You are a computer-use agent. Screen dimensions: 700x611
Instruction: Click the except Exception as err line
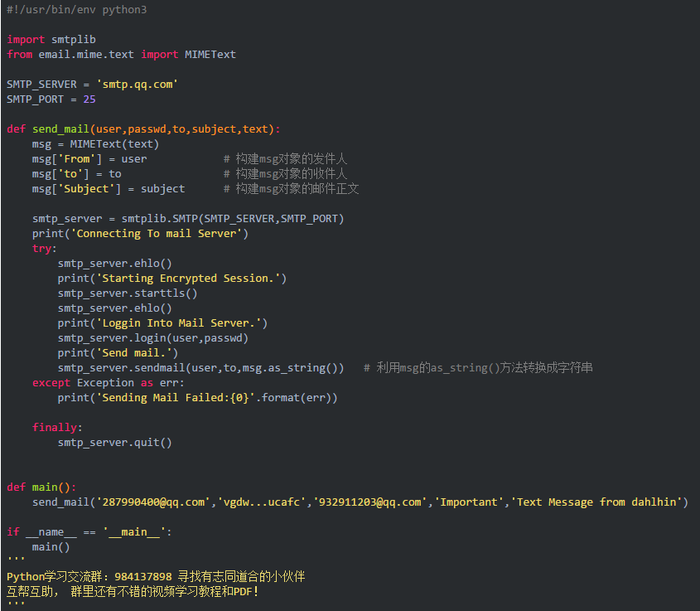[108, 382]
